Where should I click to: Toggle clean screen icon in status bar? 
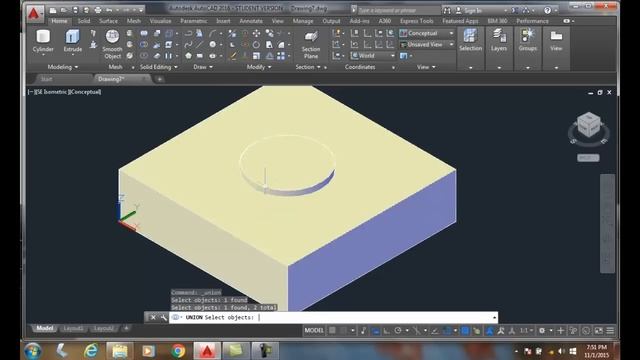[x=598, y=331]
